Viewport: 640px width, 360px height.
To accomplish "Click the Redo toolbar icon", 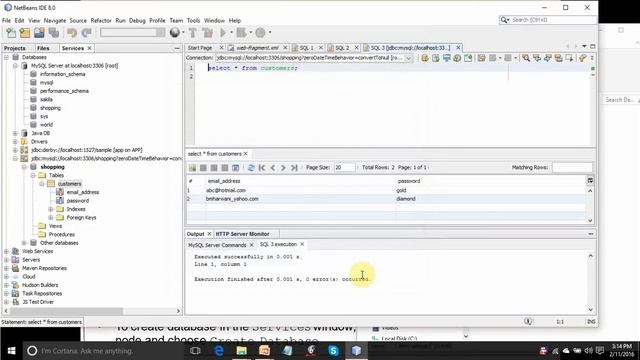I will click(x=86, y=33).
